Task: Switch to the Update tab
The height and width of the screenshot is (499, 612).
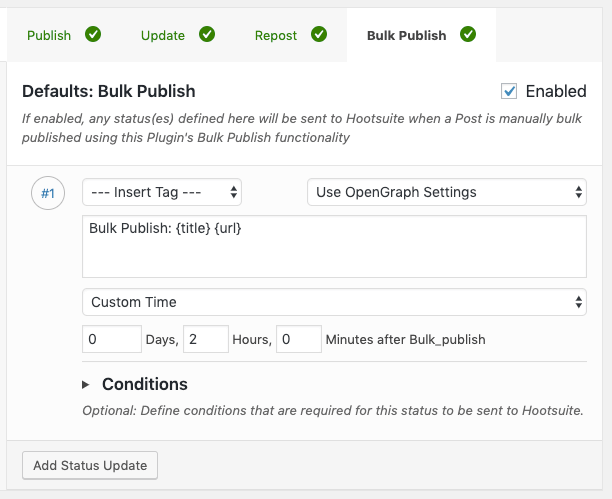Action: point(162,35)
